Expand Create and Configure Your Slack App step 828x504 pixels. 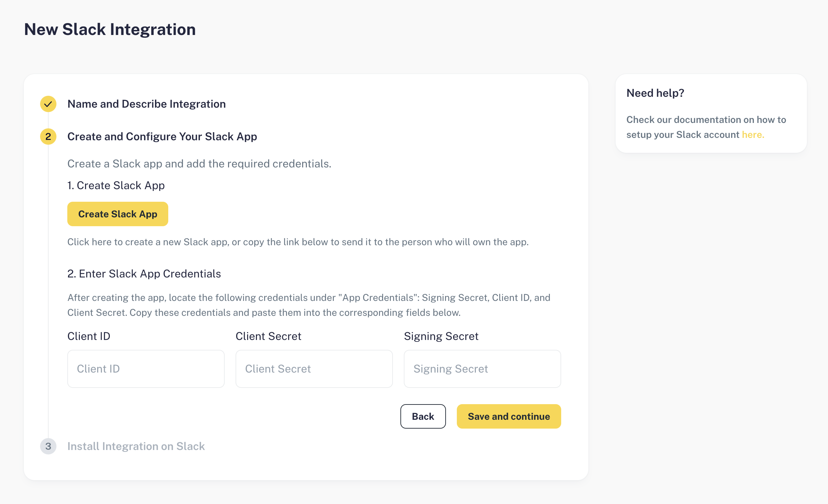point(162,137)
